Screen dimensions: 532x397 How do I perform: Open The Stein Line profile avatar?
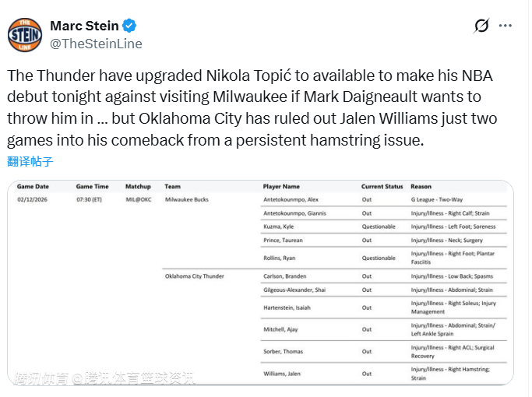click(25, 34)
